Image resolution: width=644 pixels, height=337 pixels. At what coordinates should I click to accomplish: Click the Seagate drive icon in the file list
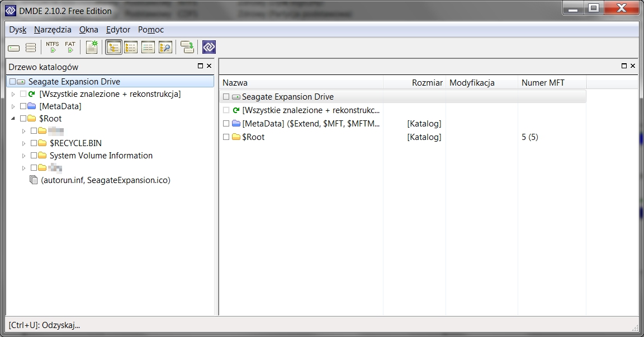click(236, 97)
